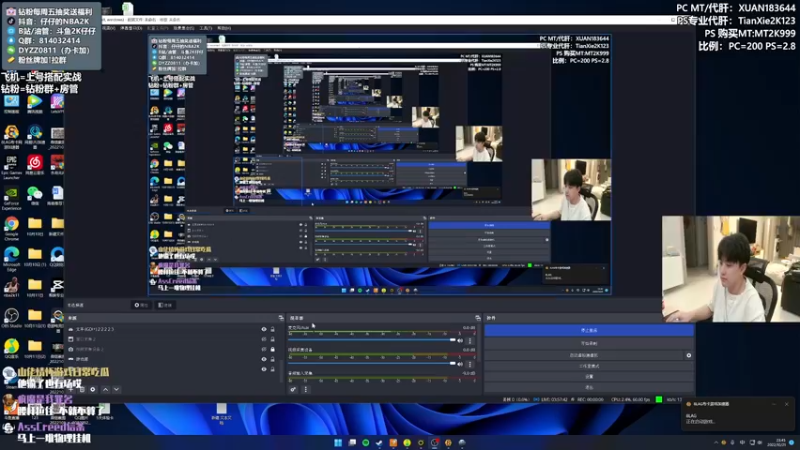Click the Start Recording button

tap(589, 343)
